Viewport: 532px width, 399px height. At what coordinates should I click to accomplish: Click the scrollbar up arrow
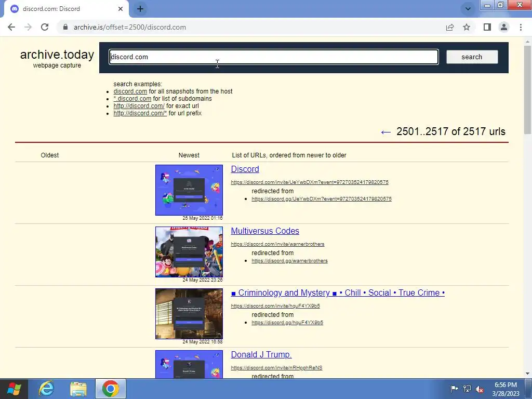point(528,41)
